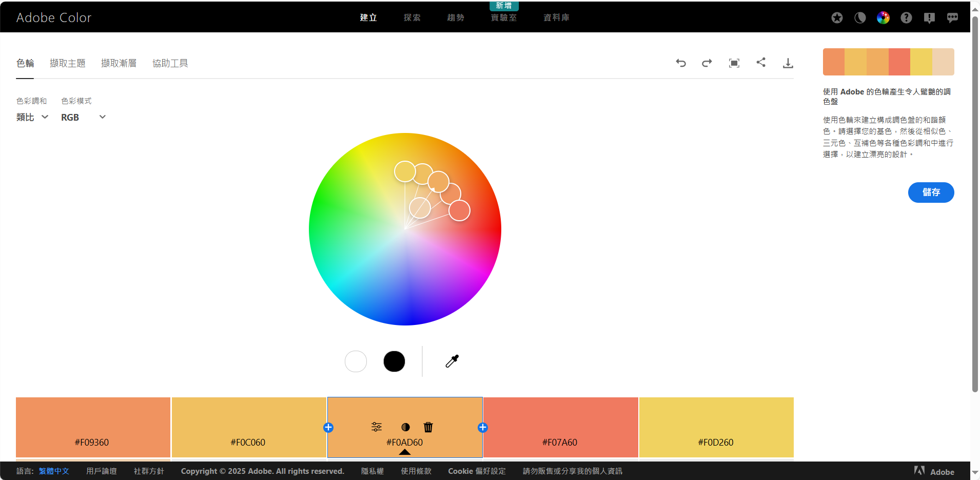Switch to the 擷取主題 tab

68,63
